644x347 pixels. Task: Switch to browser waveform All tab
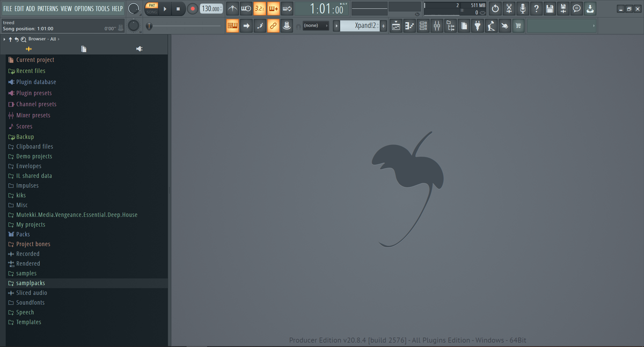[28, 49]
